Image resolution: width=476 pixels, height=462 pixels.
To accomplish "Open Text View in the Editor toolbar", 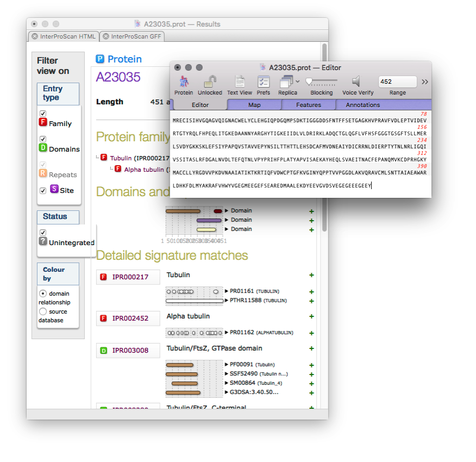I will click(239, 82).
